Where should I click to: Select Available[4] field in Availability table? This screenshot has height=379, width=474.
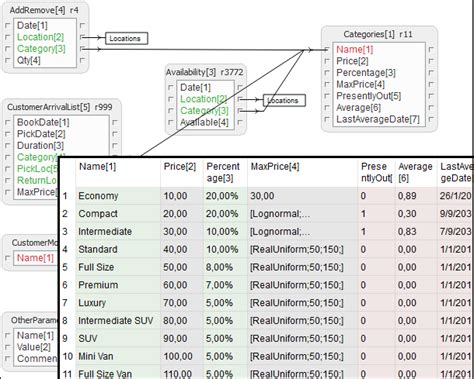pos(204,122)
